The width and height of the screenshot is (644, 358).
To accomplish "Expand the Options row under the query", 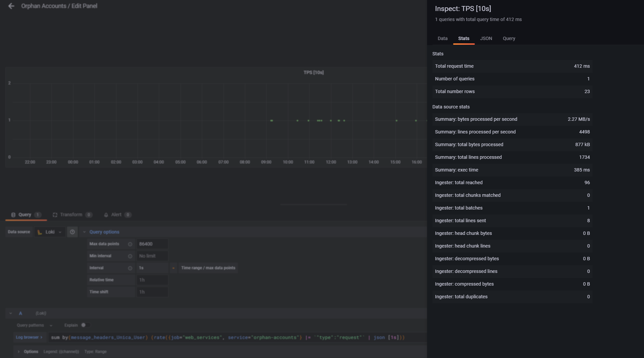I will (19, 352).
